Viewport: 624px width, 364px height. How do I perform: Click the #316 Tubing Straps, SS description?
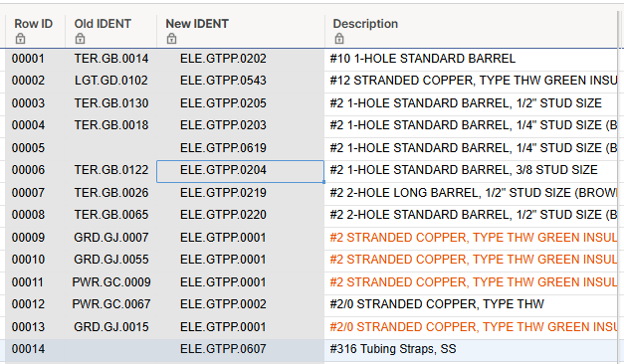(x=393, y=349)
